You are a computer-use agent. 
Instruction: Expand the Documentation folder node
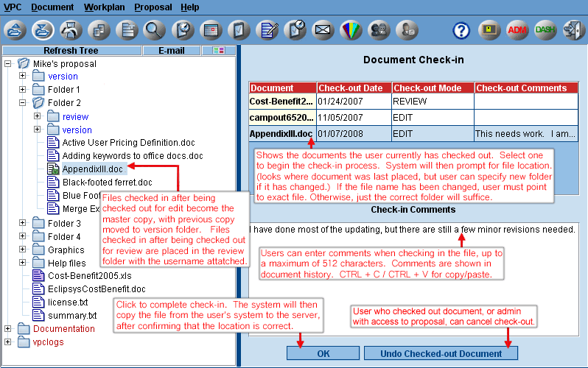[8, 328]
